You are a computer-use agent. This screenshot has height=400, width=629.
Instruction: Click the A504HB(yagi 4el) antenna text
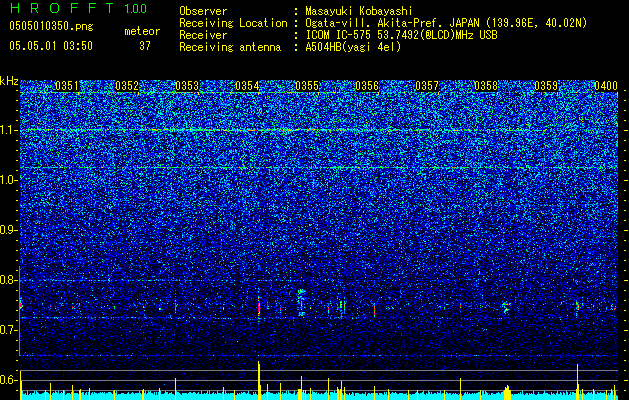(x=353, y=47)
